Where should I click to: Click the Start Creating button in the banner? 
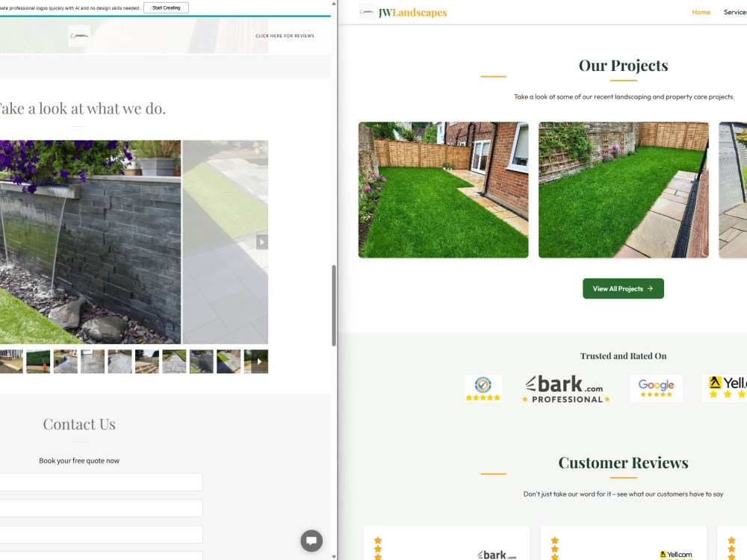click(x=166, y=7)
